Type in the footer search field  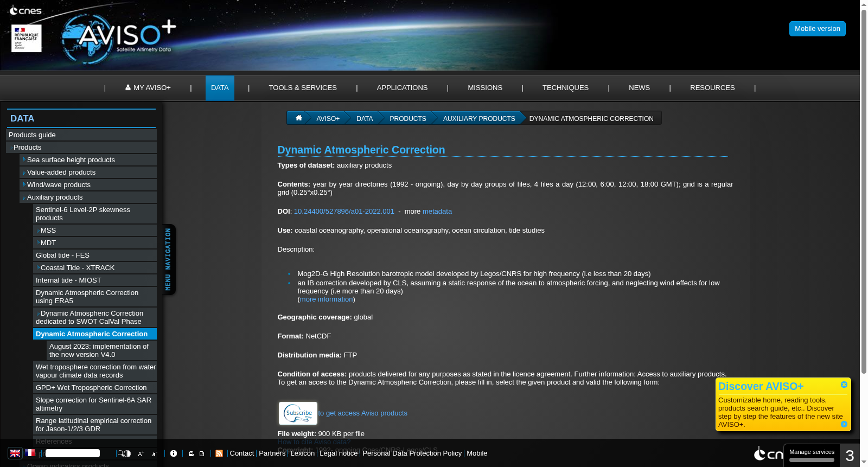coord(73,453)
